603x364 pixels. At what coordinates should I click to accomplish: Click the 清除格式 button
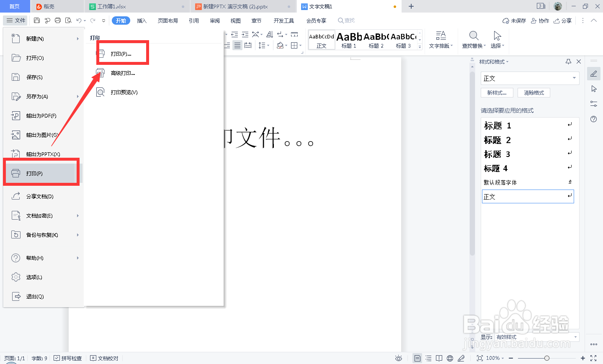pos(533,92)
